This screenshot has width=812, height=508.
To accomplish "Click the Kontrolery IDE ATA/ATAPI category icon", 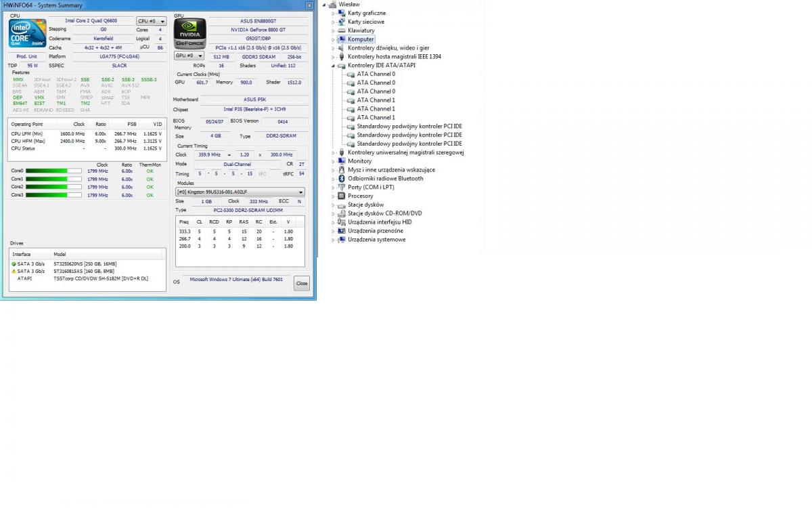I will (342, 66).
